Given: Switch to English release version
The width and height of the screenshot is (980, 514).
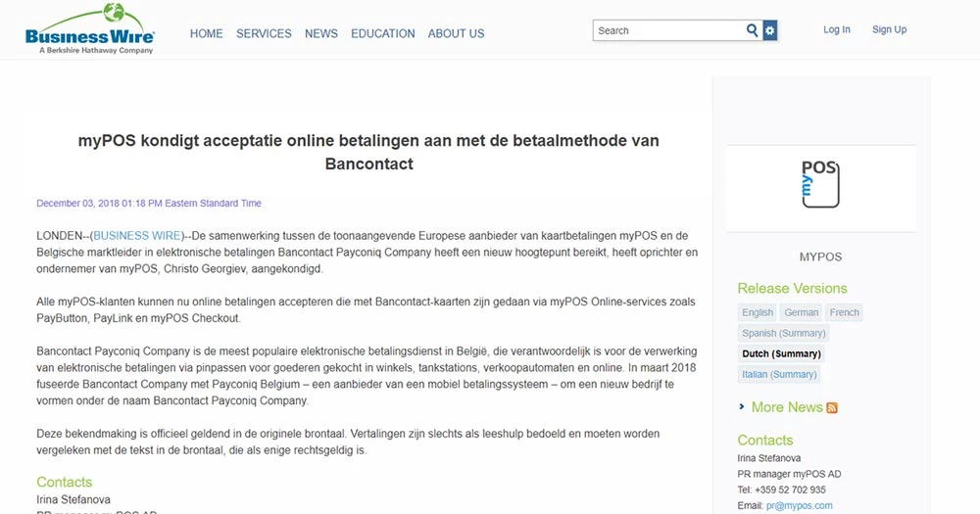Looking at the screenshot, I should point(758,312).
